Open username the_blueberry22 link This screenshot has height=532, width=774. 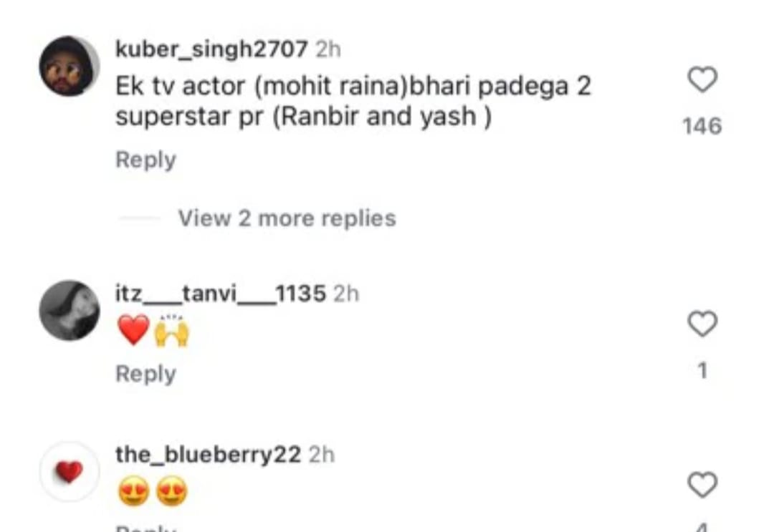(x=208, y=455)
